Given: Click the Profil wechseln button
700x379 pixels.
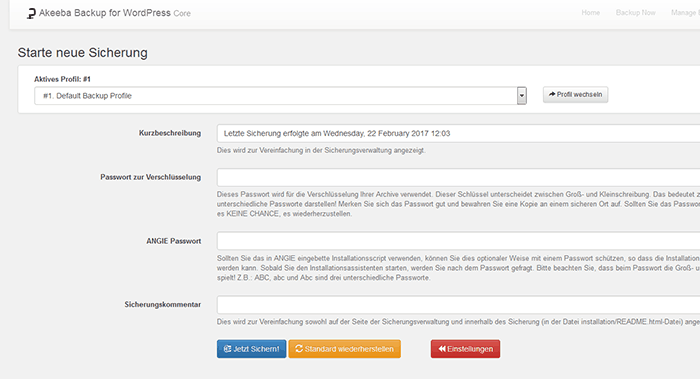Looking at the screenshot, I should pos(575,94).
